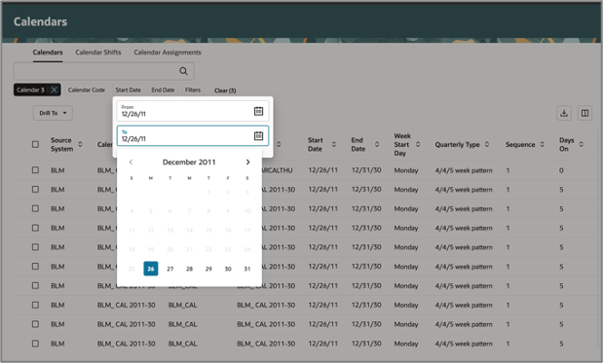This screenshot has height=364, width=604.
Task: Click the To date input field
Action: [x=193, y=135]
